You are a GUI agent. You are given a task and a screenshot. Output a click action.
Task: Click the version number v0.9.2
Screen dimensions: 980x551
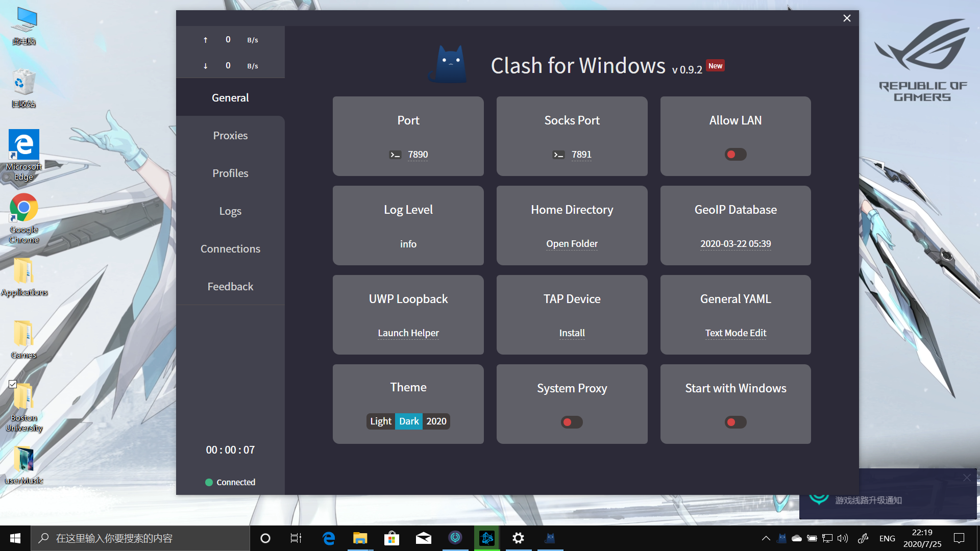pos(687,69)
